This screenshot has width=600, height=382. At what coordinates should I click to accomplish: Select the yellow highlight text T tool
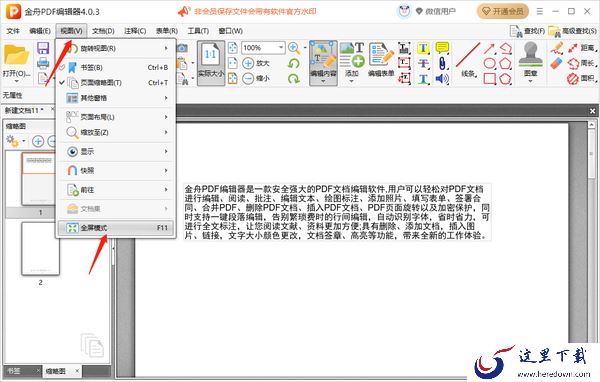click(x=423, y=48)
